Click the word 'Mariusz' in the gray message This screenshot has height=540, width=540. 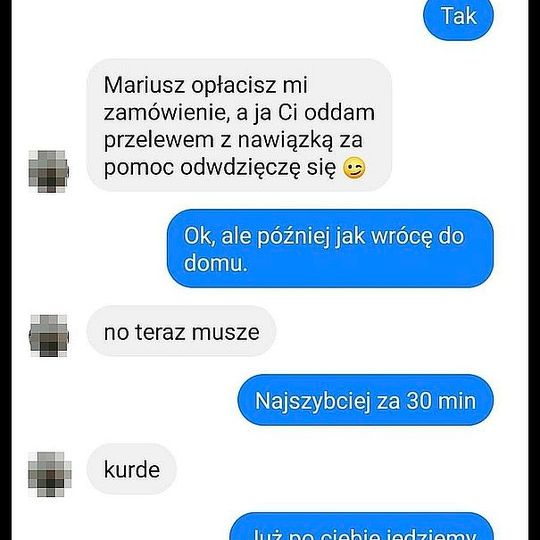click(x=144, y=85)
